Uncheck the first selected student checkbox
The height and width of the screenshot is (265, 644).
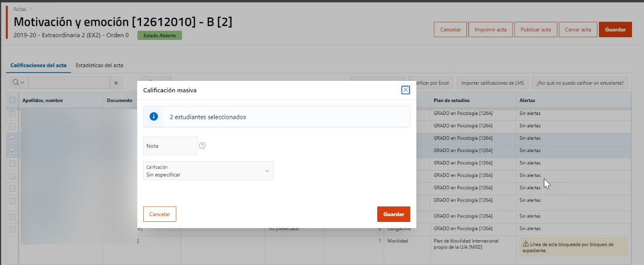tap(12, 139)
